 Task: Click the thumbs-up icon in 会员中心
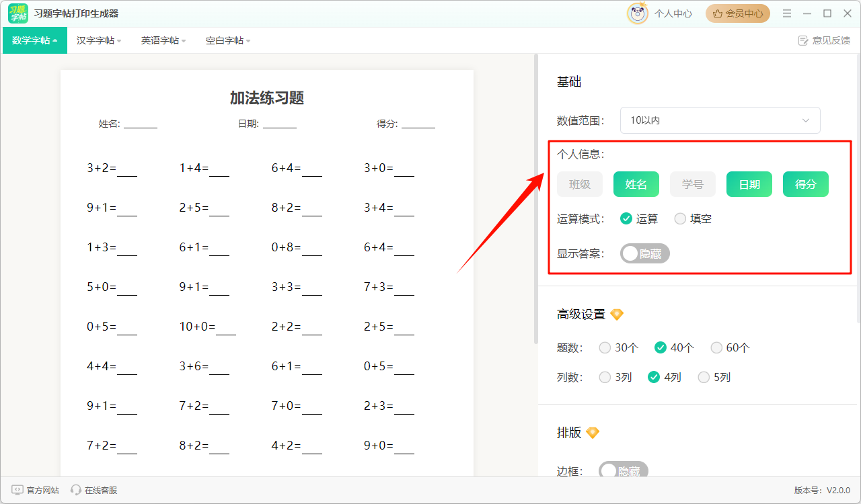pyautogui.click(x=718, y=13)
